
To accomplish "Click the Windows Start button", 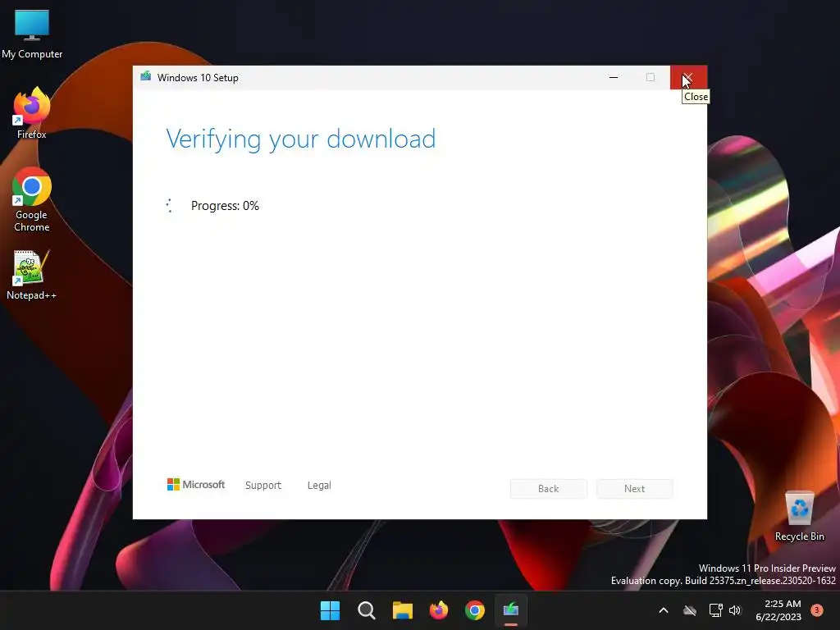I will pyautogui.click(x=330, y=610).
